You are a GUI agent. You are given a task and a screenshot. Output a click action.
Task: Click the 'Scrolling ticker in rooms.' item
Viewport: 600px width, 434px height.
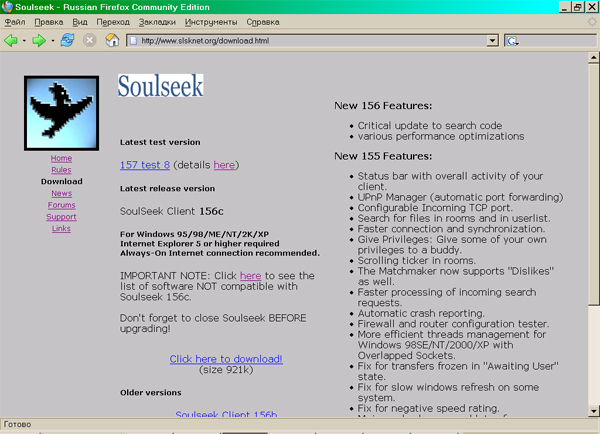click(417, 261)
